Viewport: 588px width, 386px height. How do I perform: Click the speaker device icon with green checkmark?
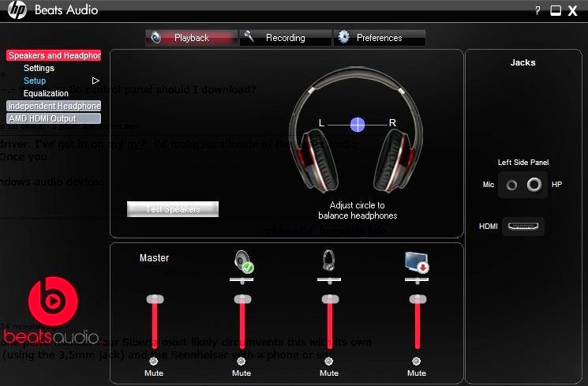(x=242, y=262)
